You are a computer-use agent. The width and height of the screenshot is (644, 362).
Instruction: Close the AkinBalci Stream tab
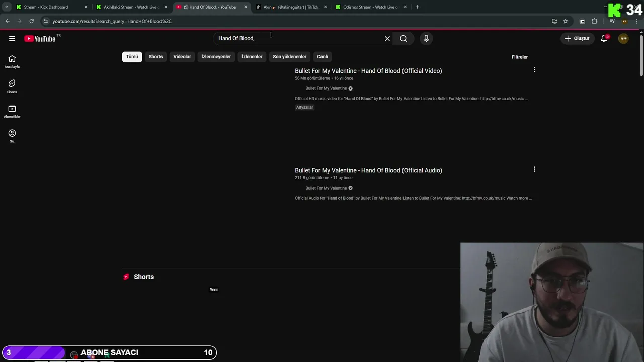[x=166, y=7]
